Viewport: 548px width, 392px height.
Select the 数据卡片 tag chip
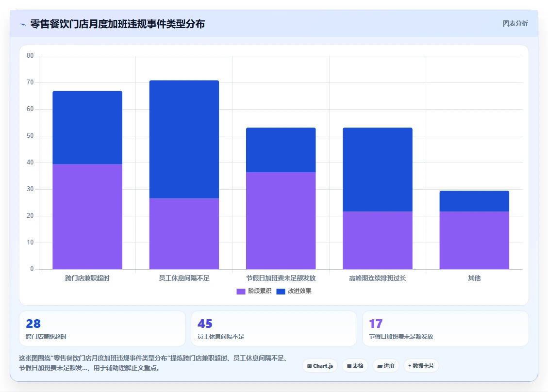pos(421,366)
